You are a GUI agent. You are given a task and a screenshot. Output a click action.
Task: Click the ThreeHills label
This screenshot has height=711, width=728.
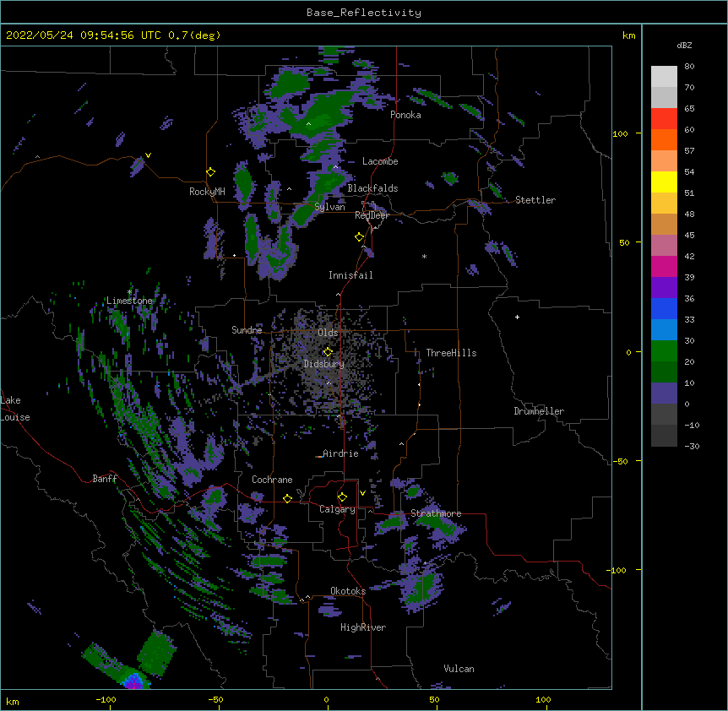(451, 353)
